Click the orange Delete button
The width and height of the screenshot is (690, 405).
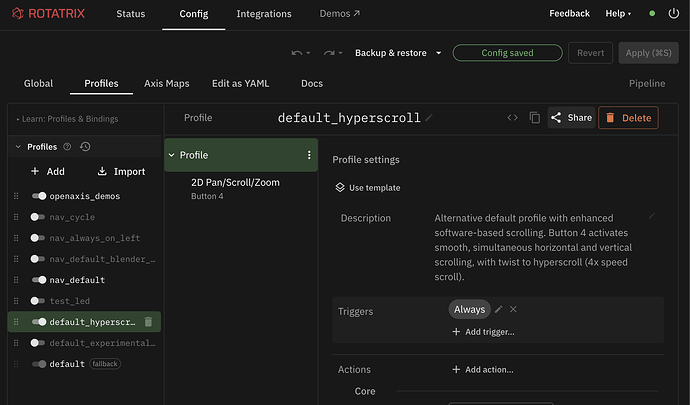(628, 118)
